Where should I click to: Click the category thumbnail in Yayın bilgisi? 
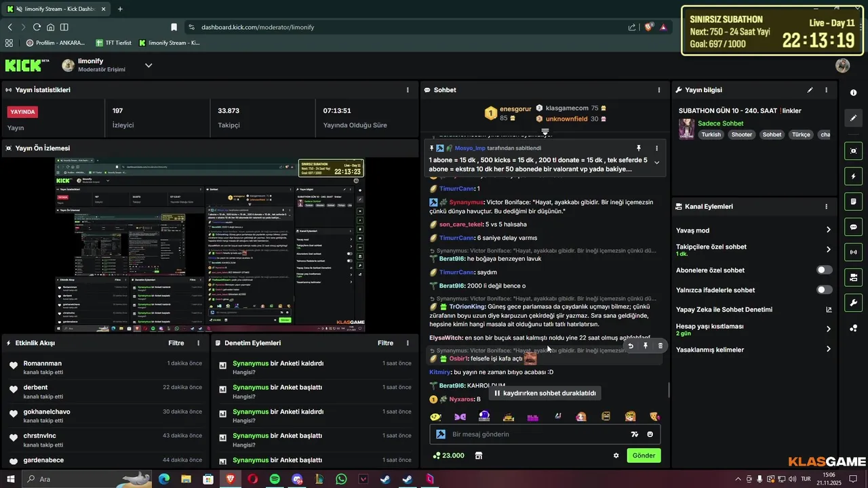point(686,129)
